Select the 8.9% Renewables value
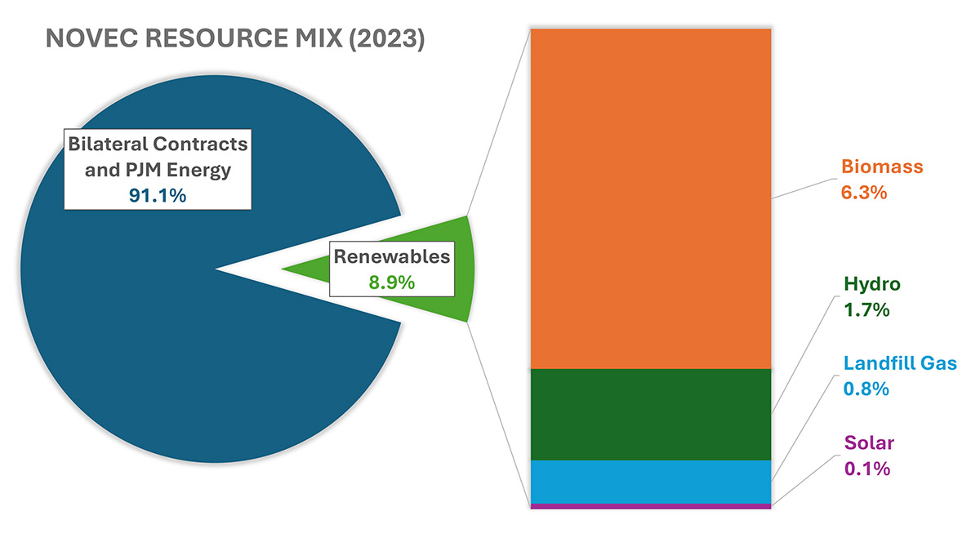The height and width of the screenshot is (538, 980). (x=391, y=282)
